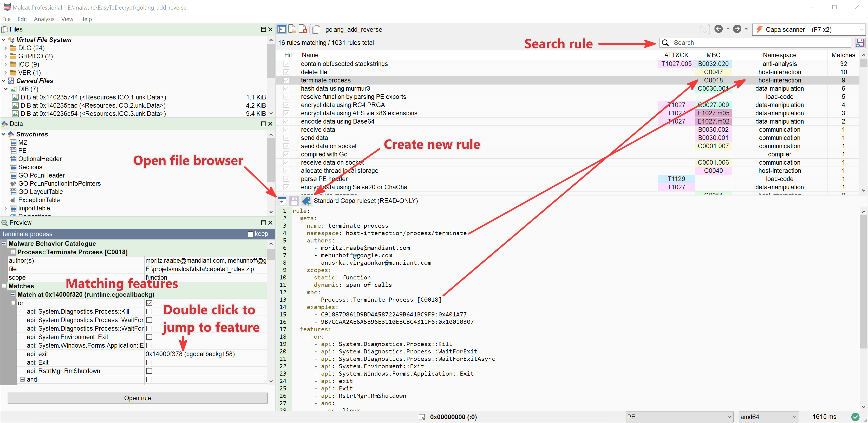868x423 pixels.
Task: Select the MZ structure icon
Action: [x=13, y=142]
